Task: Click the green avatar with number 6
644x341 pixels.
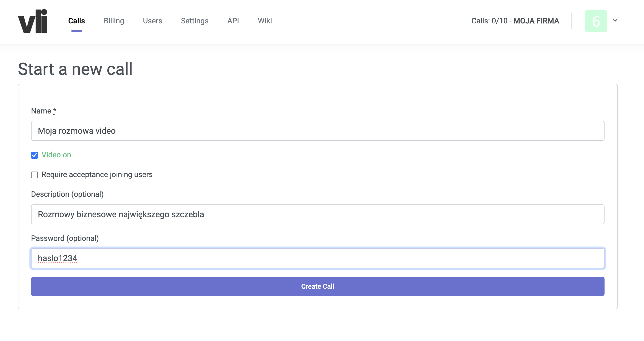Action: tap(596, 21)
